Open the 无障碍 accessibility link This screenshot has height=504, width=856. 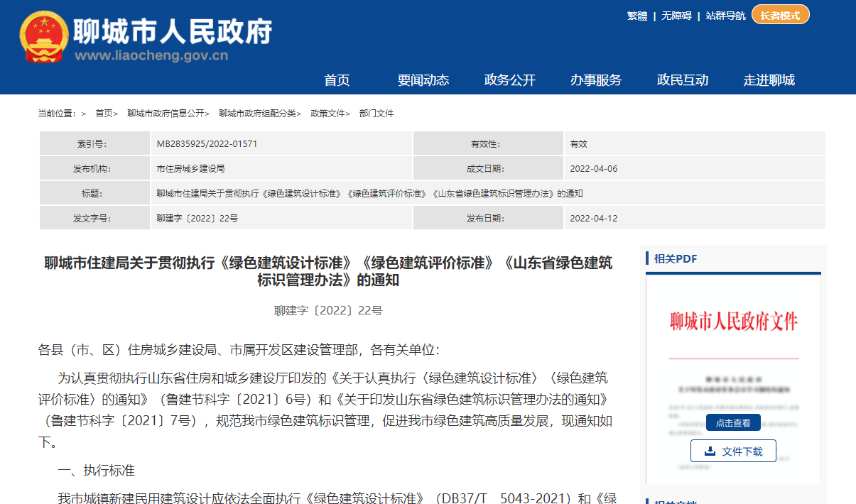coord(676,16)
